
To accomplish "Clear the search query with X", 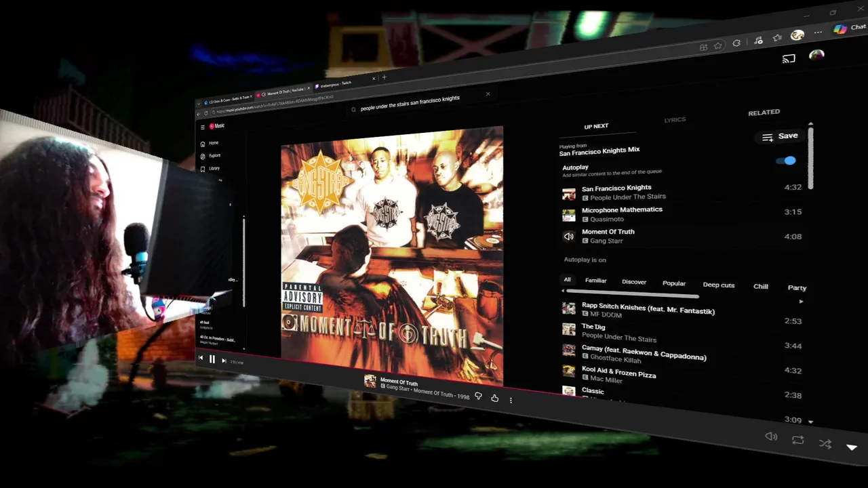I will (x=488, y=94).
